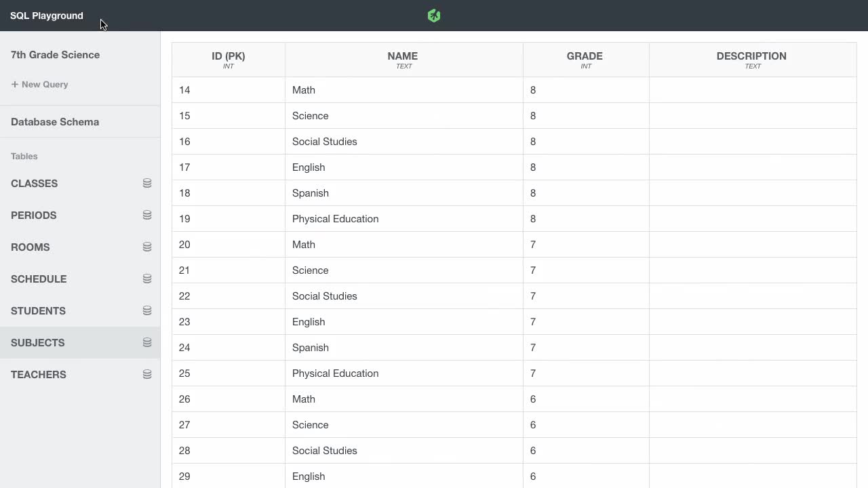Expand the TEACHERS table schema
868x488 pixels.
(x=38, y=374)
